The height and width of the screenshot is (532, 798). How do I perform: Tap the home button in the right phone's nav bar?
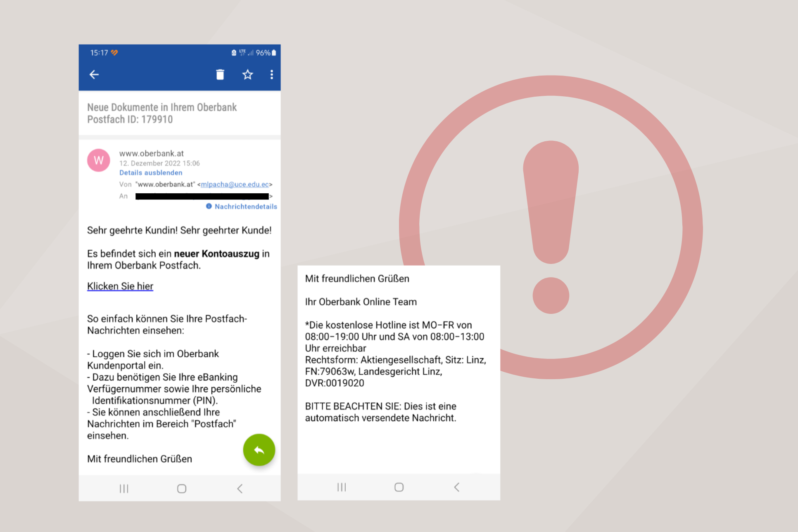(399, 487)
